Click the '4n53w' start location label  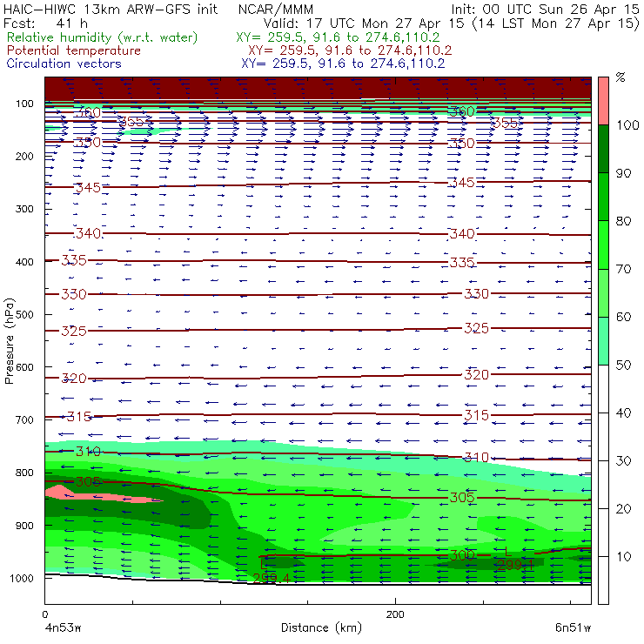[x=64, y=627]
